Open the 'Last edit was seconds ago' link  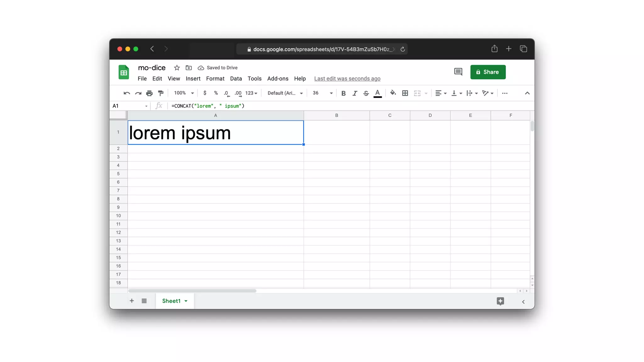pyautogui.click(x=347, y=79)
